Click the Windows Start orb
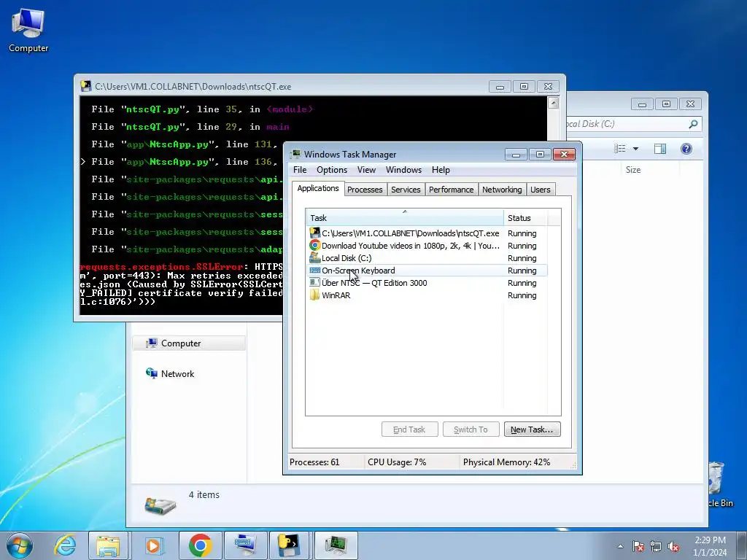 19,545
